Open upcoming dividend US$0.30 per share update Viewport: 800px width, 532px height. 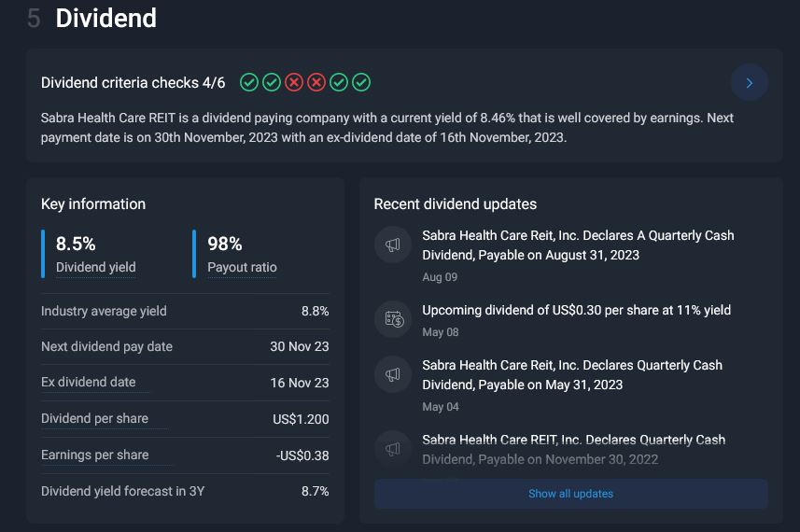[577, 310]
